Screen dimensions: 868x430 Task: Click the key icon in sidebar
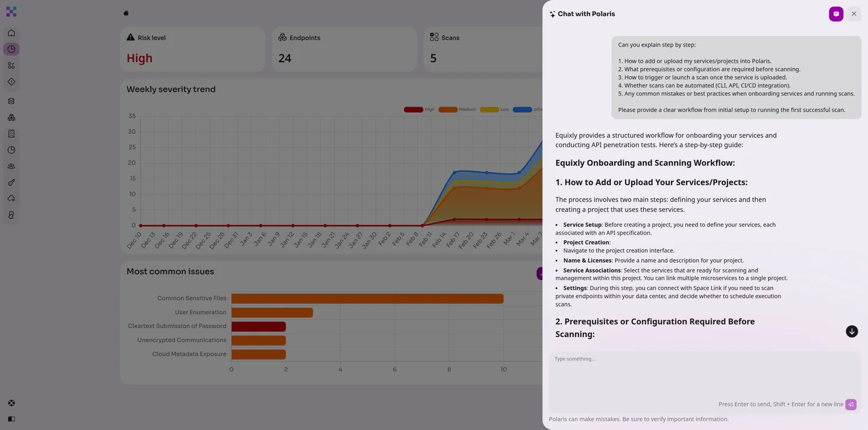tap(11, 183)
